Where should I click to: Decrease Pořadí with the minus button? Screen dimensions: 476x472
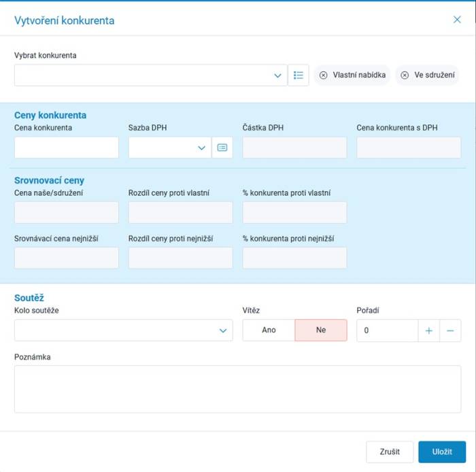(x=450, y=331)
